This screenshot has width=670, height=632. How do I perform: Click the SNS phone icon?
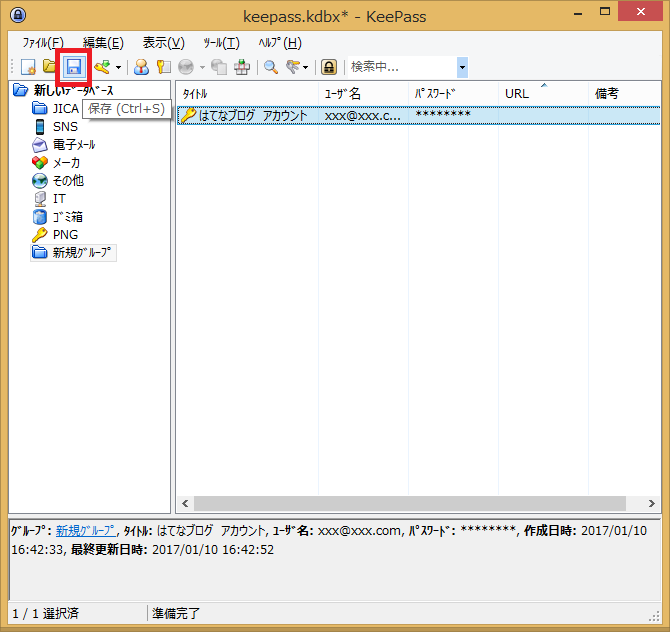click(x=40, y=126)
